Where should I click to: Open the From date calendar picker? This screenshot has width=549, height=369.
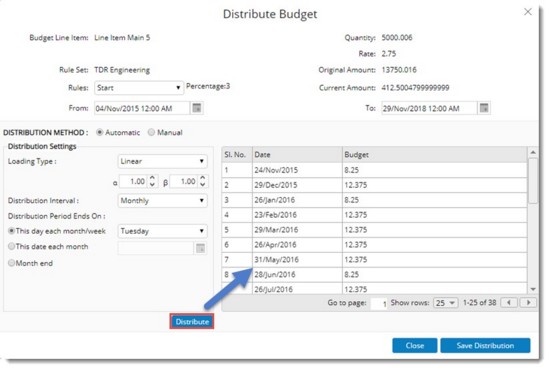(x=197, y=108)
